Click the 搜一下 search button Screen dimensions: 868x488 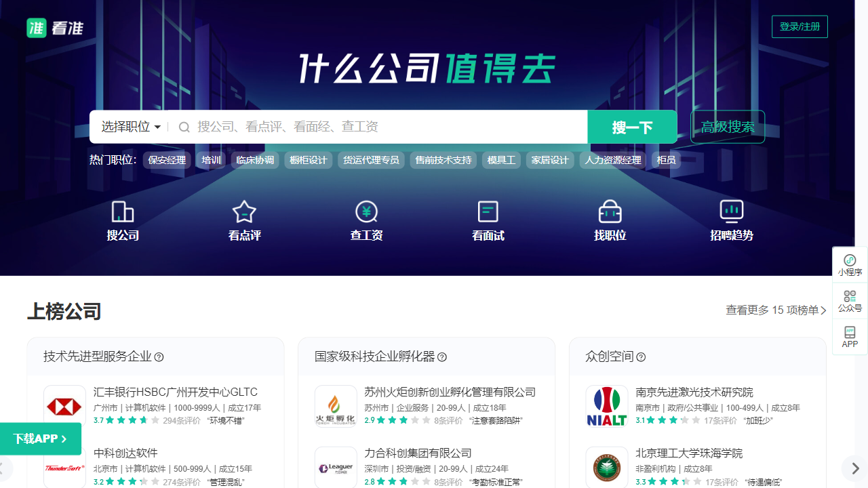click(632, 127)
